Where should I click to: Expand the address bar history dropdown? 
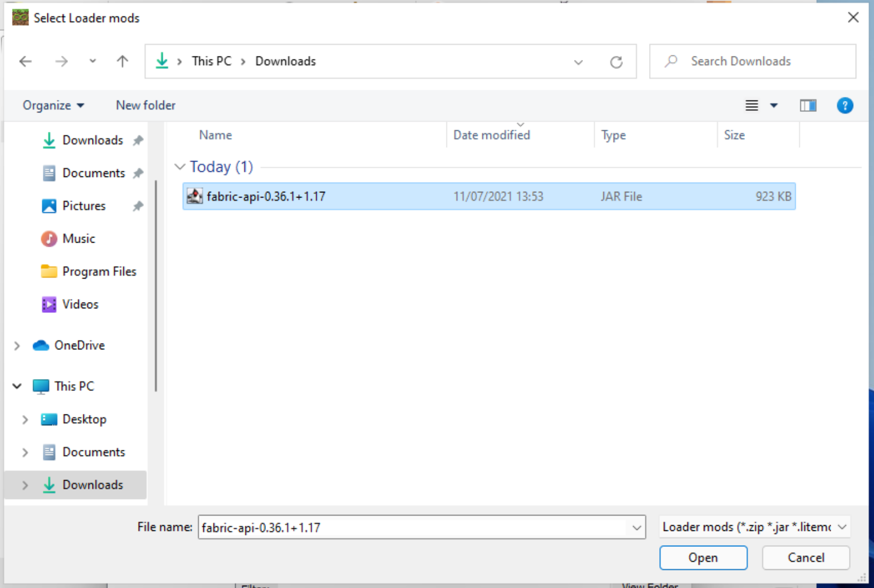[578, 62]
